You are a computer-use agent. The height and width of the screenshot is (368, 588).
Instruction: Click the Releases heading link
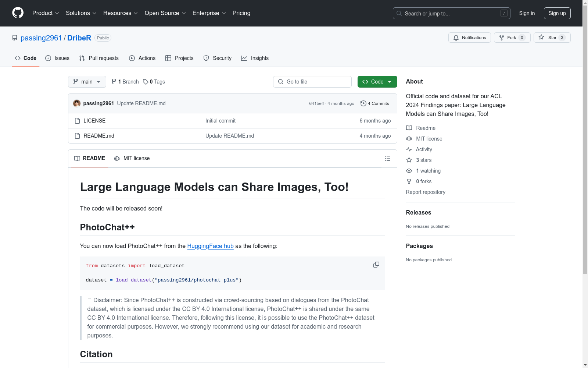[x=419, y=212]
